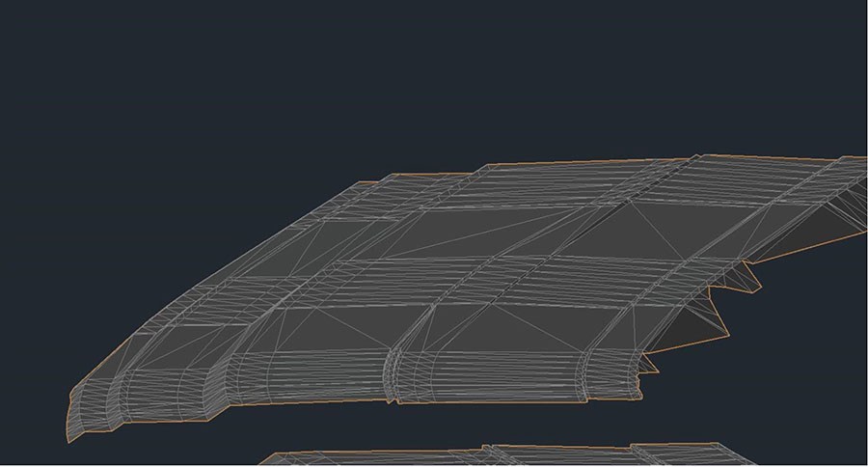The height and width of the screenshot is (467, 868).
Task: Click the empty background in the top-left corner
Action: tap(48, 39)
